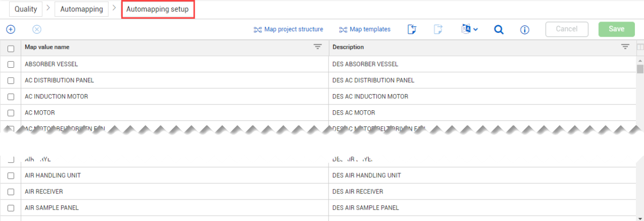Click the Map templates link
This screenshot has height=221, width=644.
click(x=365, y=30)
